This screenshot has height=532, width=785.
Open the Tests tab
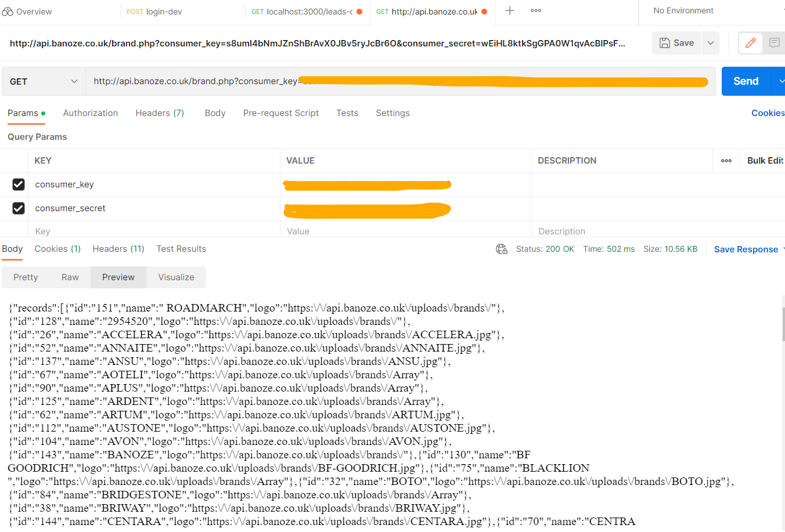pos(347,113)
